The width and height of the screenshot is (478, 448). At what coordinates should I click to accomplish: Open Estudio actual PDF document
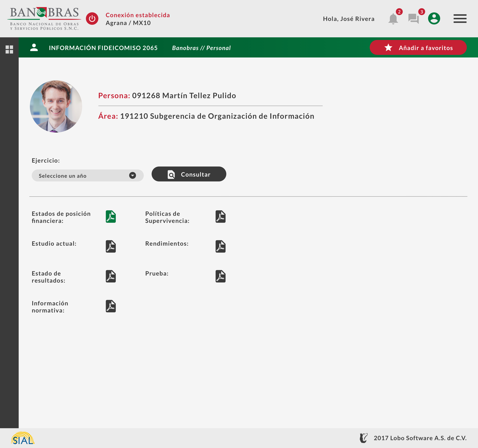(x=111, y=246)
